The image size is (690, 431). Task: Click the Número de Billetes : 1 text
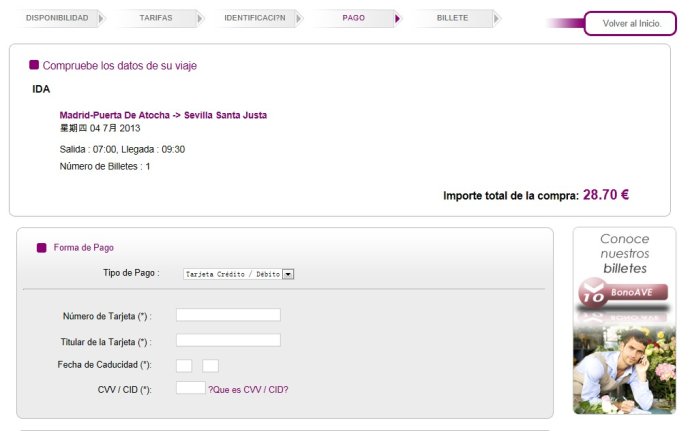click(x=105, y=166)
